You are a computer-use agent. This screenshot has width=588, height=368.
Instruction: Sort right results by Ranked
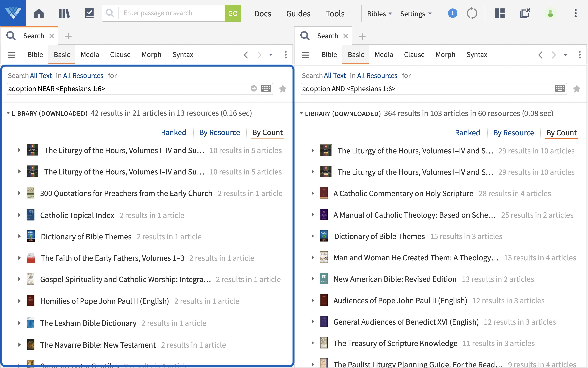pos(467,133)
